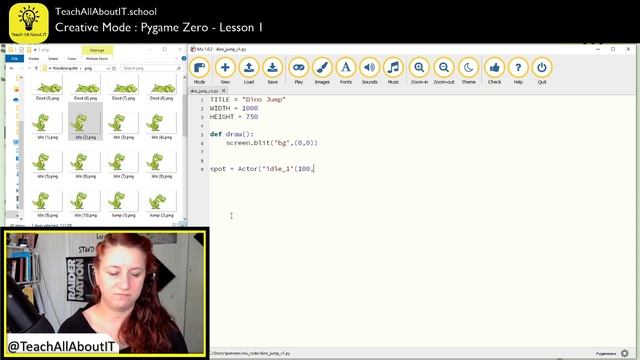The image size is (640, 360).
Task: Select the Jump (1).png thumbnail
Action: point(123,204)
